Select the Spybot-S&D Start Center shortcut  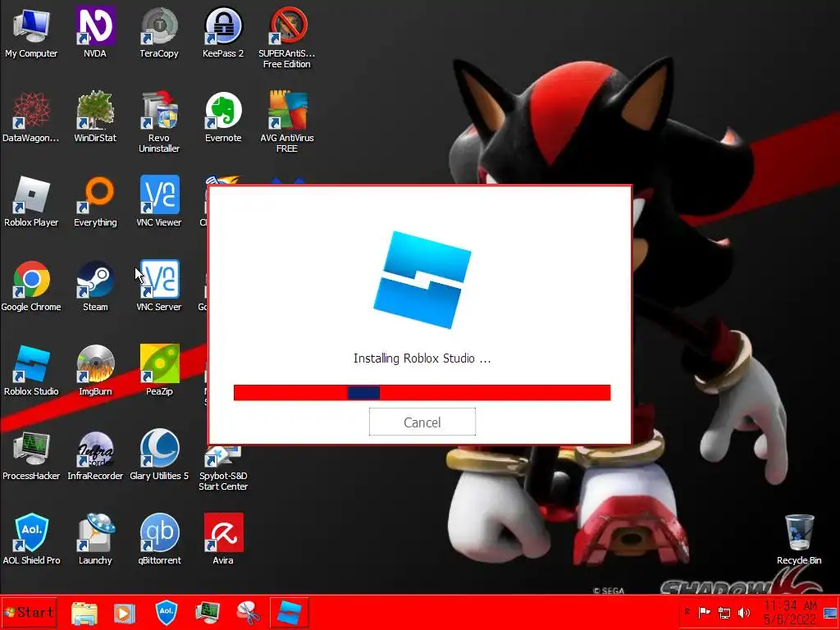(x=223, y=468)
